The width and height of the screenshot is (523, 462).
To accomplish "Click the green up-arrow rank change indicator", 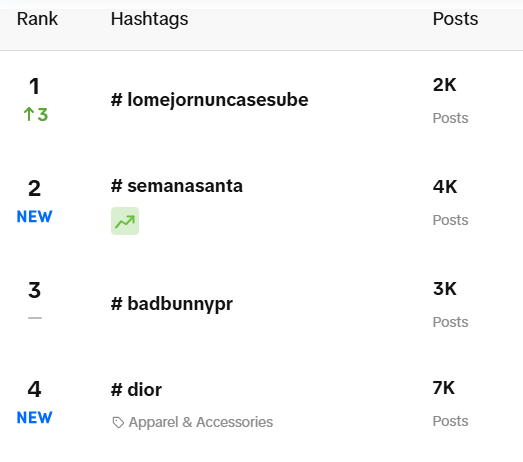I will coord(36,114).
